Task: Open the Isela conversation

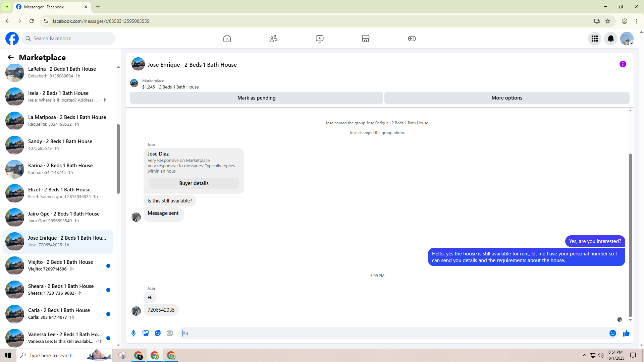Action: [58, 97]
